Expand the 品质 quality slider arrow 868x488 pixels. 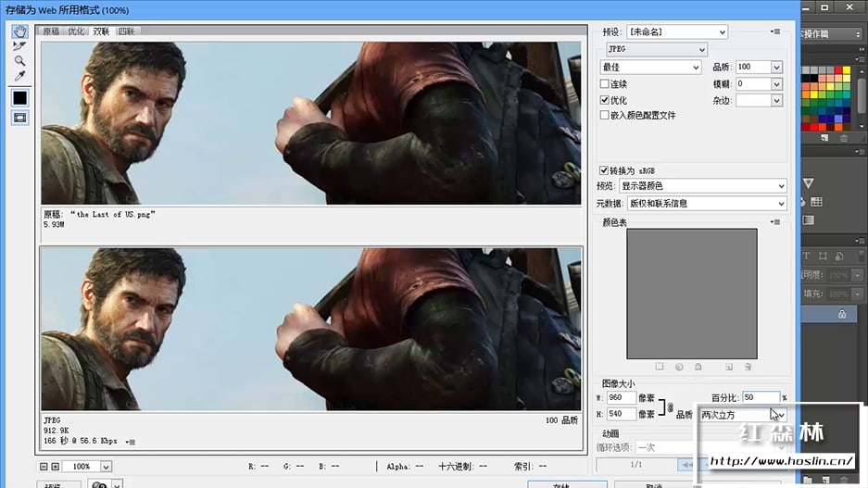[776, 67]
